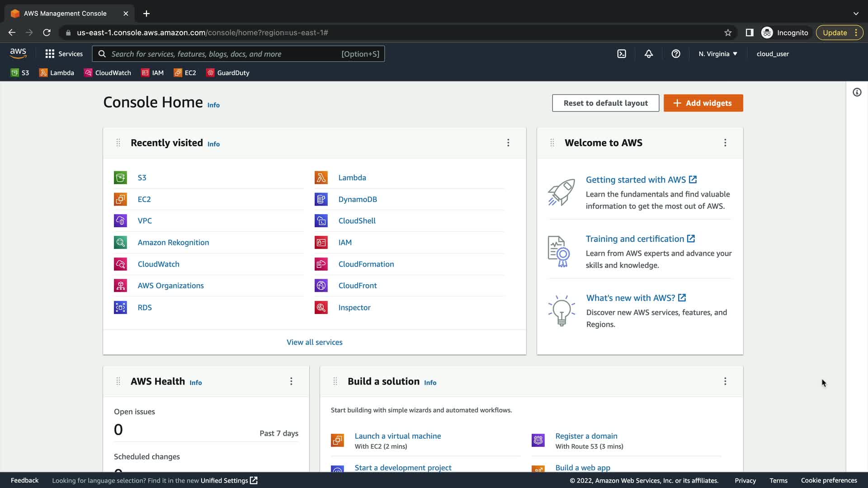Click the S3 service icon in Recently visited
This screenshot has width=868, height=488.
pos(120,178)
